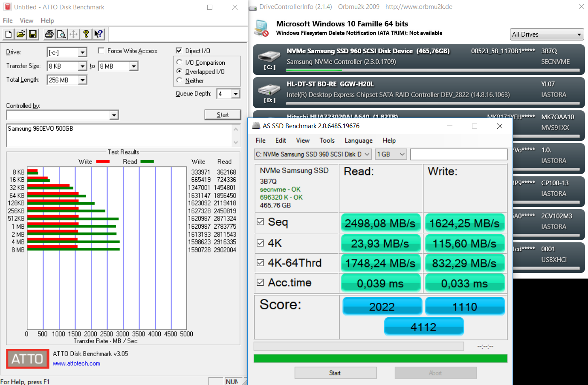Open AS SSD drive selection dropdown
588x385 pixels.
pos(313,154)
